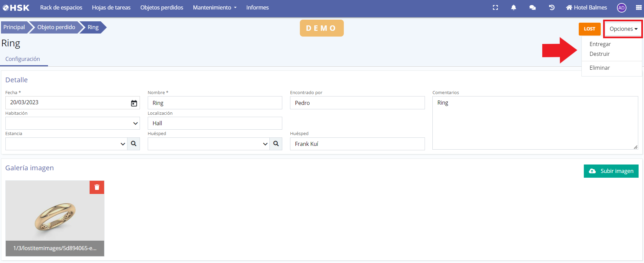The width and height of the screenshot is (644, 263).
Task: Open the calendar picker for Fecha
Action: pyautogui.click(x=134, y=103)
